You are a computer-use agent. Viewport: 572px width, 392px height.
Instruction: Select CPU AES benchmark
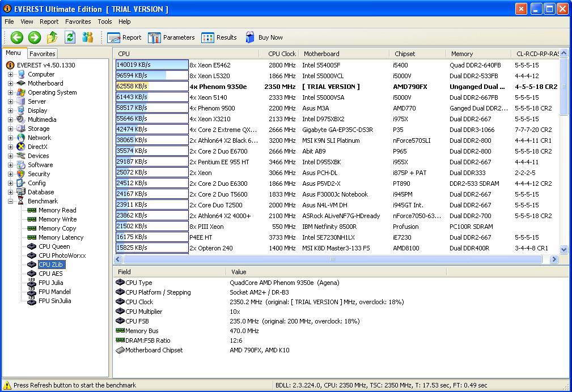pyautogui.click(x=50, y=274)
